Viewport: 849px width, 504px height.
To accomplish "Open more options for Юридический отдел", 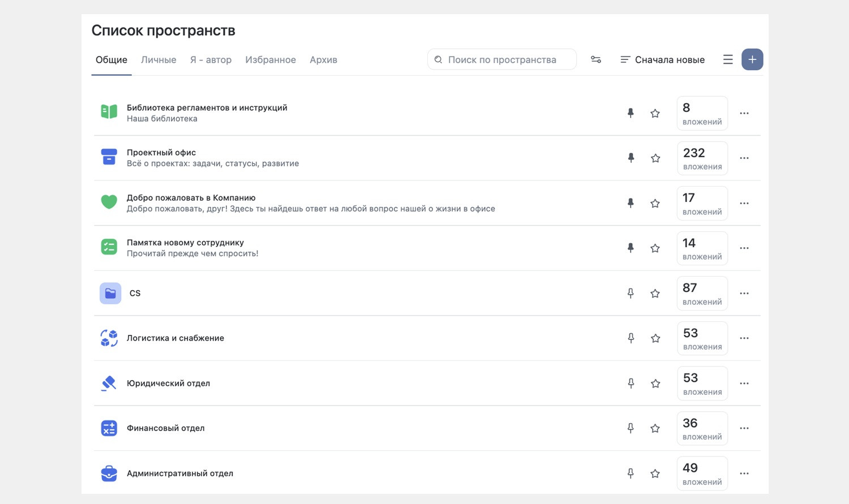I will coord(744,383).
